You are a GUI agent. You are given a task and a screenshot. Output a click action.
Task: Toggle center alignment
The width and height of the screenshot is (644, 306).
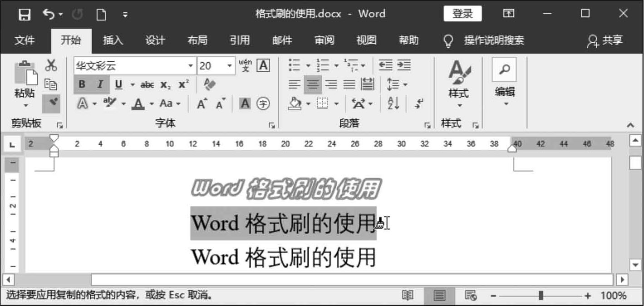click(313, 84)
